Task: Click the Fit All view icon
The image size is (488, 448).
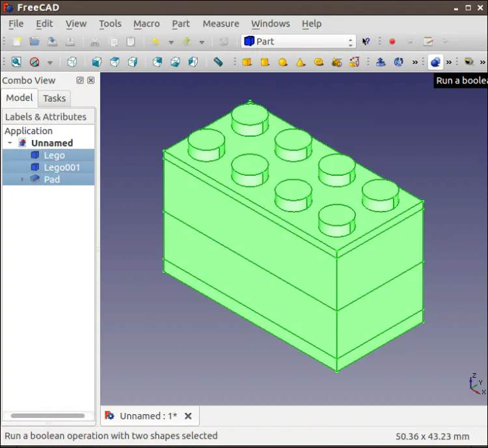Action: click(x=16, y=63)
